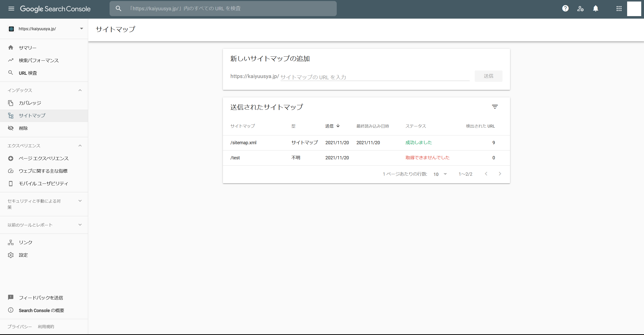This screenshot has height=335, width=644.
Task: Open rows per page dropdown showing 10
Action: click(440, 174)
